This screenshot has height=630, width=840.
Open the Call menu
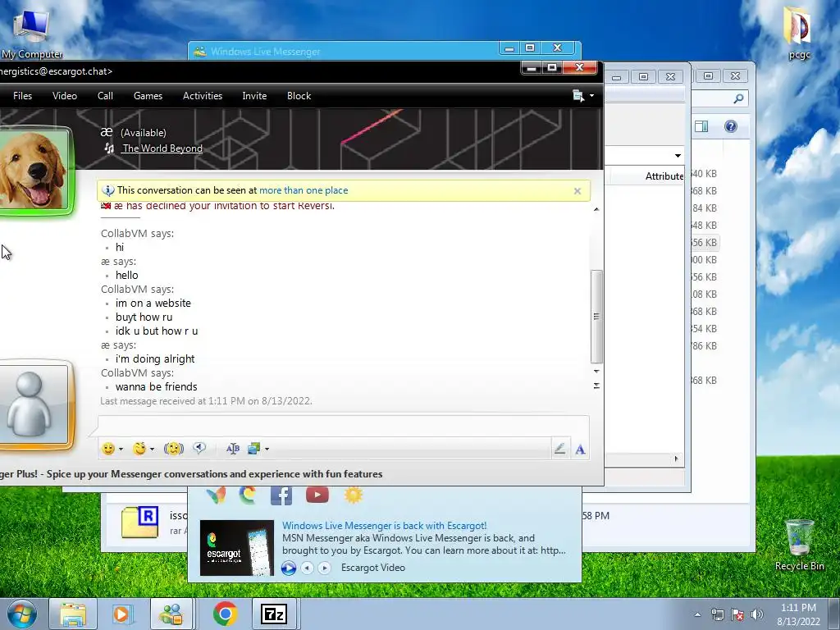point(105,96)
